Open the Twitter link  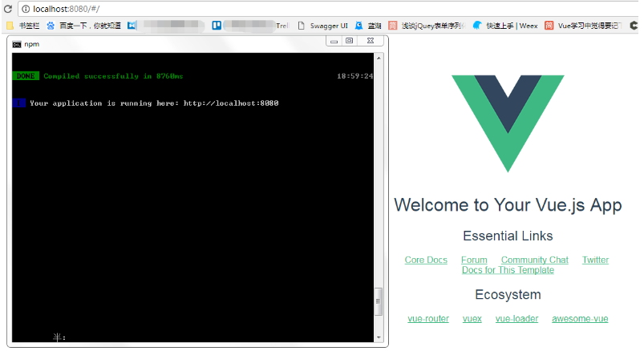click(596, 260)
